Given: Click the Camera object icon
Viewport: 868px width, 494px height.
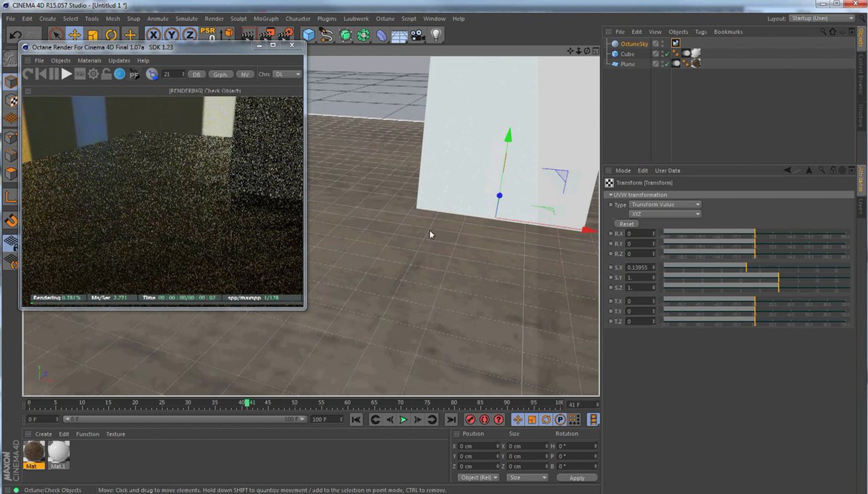Looking at the screenshot, I should tap(418, 35).
